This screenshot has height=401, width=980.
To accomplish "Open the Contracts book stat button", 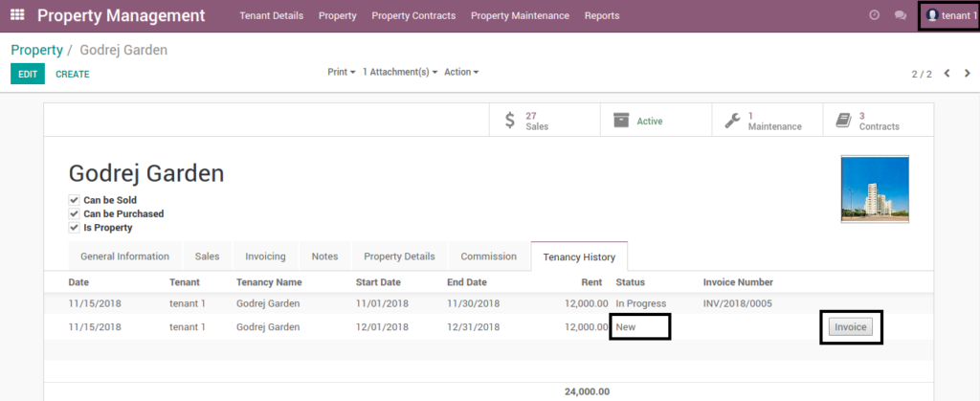I will pyautogui.click(x=879, y=120).
